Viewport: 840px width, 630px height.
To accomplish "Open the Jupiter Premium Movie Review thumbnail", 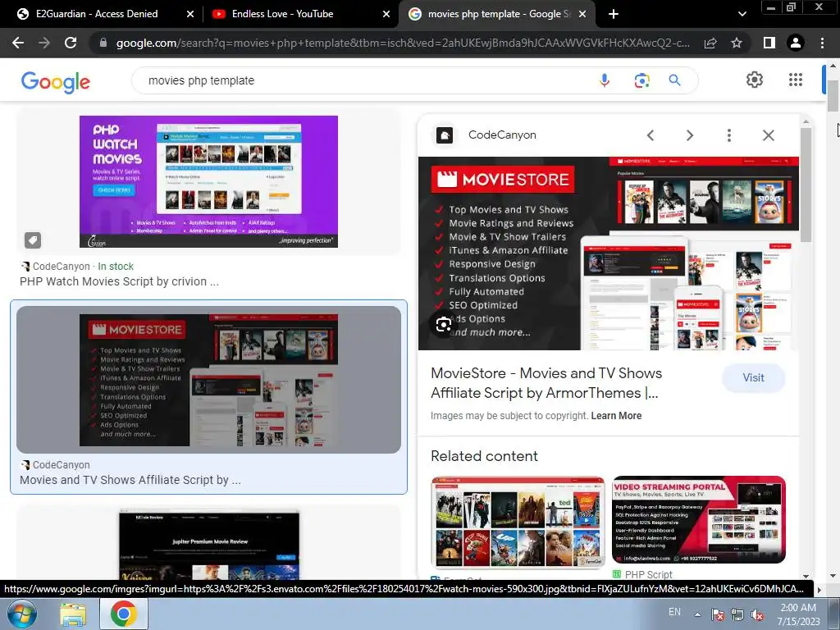I will point(209,544).
